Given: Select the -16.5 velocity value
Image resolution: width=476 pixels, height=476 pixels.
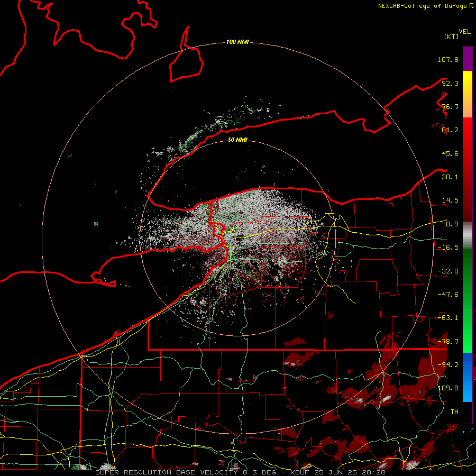Looking at the screenshot, I should click(x=448, y=248).
